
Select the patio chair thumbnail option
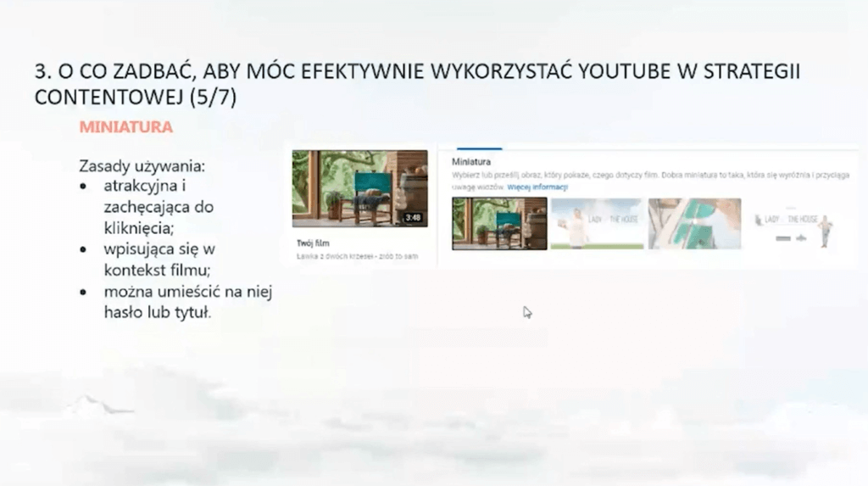(x=499, y=224)
